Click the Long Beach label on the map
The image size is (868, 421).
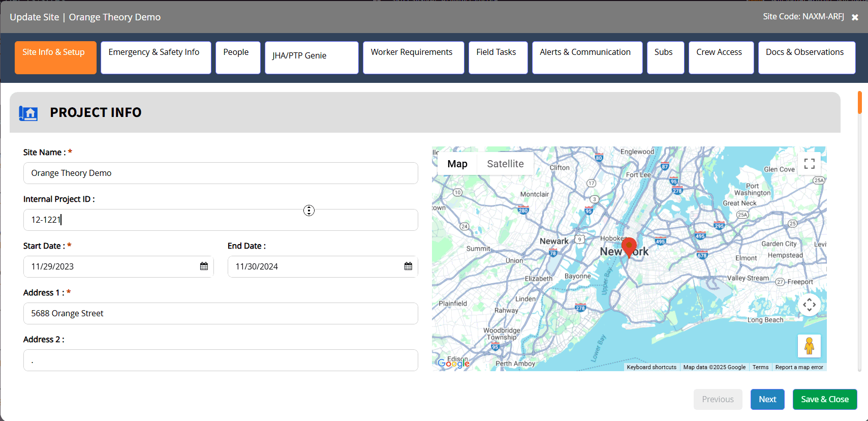765,320
